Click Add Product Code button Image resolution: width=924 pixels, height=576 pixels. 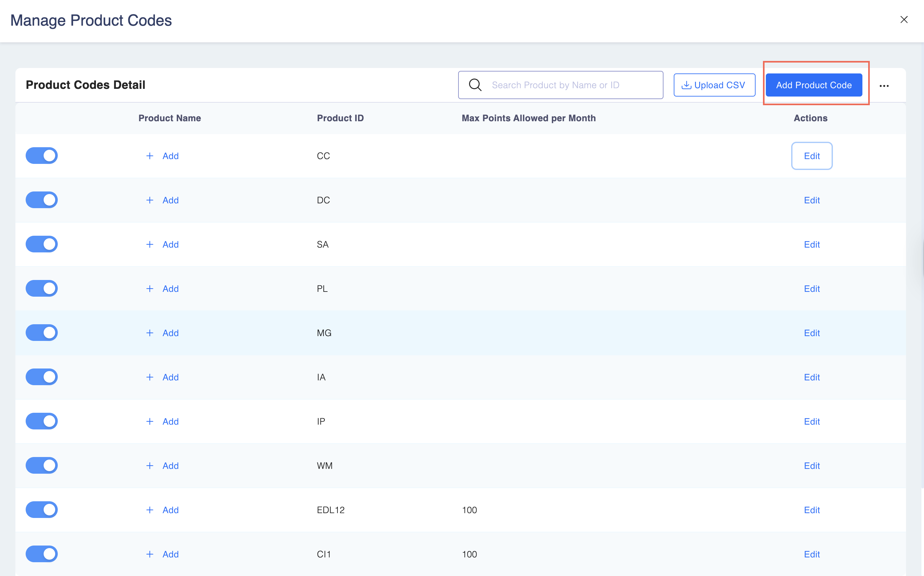[x=814, y=85]
